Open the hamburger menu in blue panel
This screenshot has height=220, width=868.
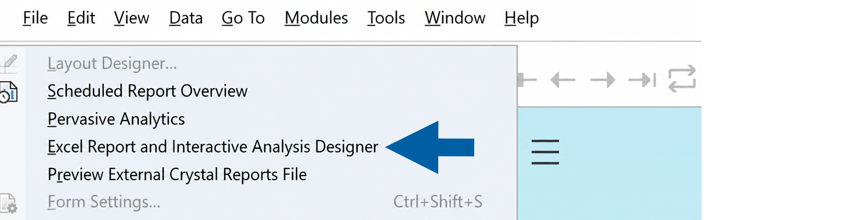pos(545,152)
